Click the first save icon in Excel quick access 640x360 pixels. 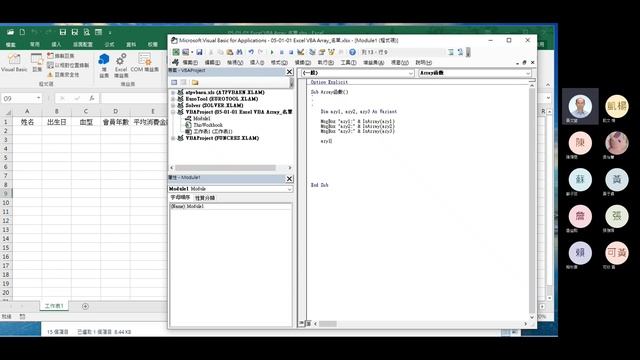click(x=62, y=32)
